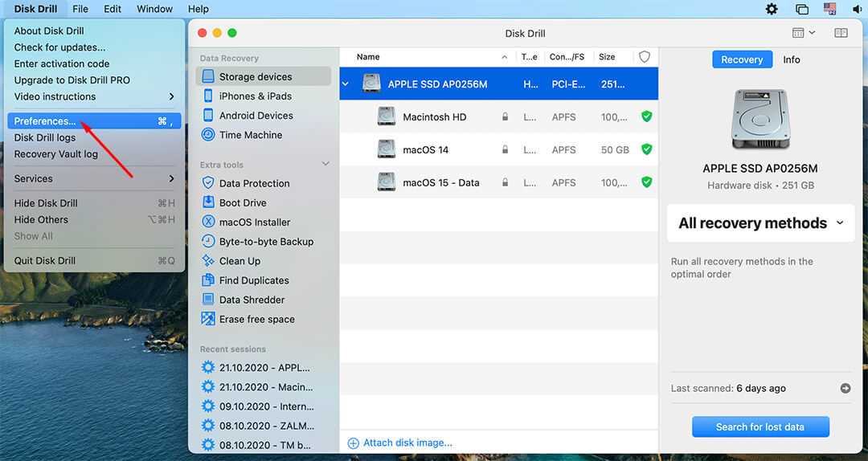Open the view mode dropdown in title bar
868x461 pixels.
[x=804, y=33]
